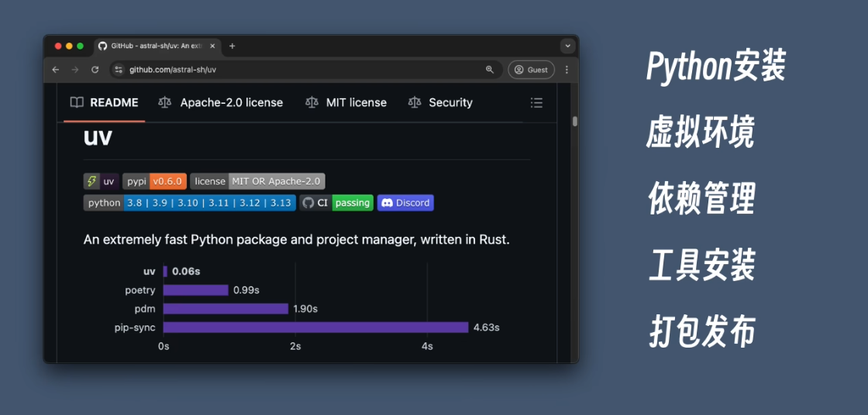868x415 pixels.
Task: Open the README outline list icon
Action: [536, 103]
